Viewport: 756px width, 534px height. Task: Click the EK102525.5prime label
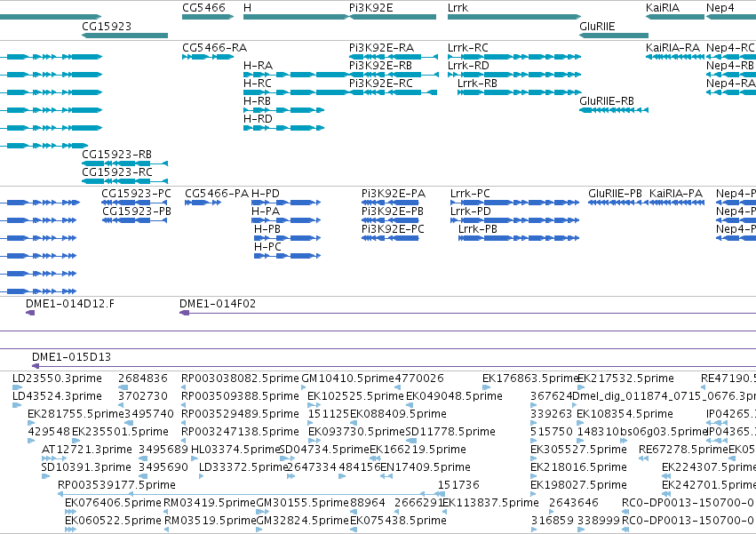[x=356, y=396]
